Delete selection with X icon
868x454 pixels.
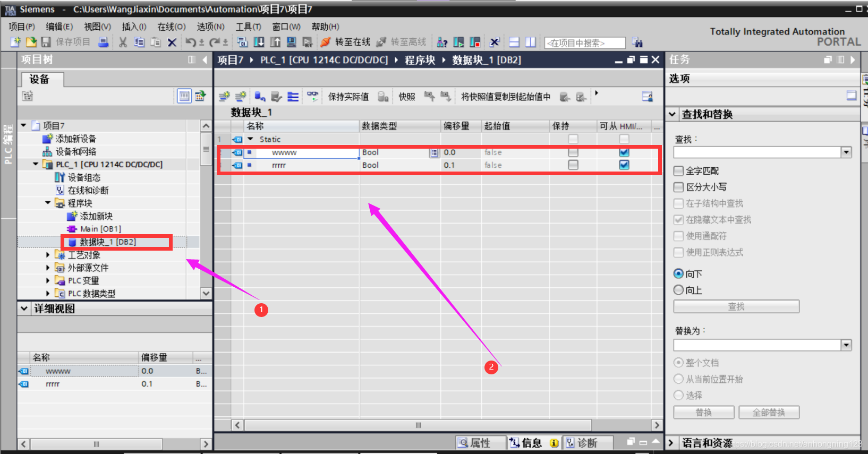(x=172, y=42)
